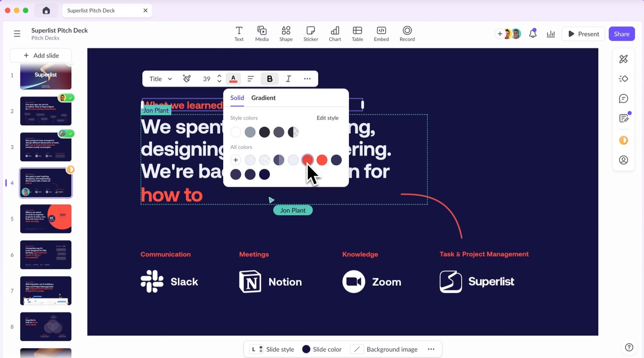Pick the white style color swatch
The height and width of the screenshot is (358, 644).
(x=236, y=132)
